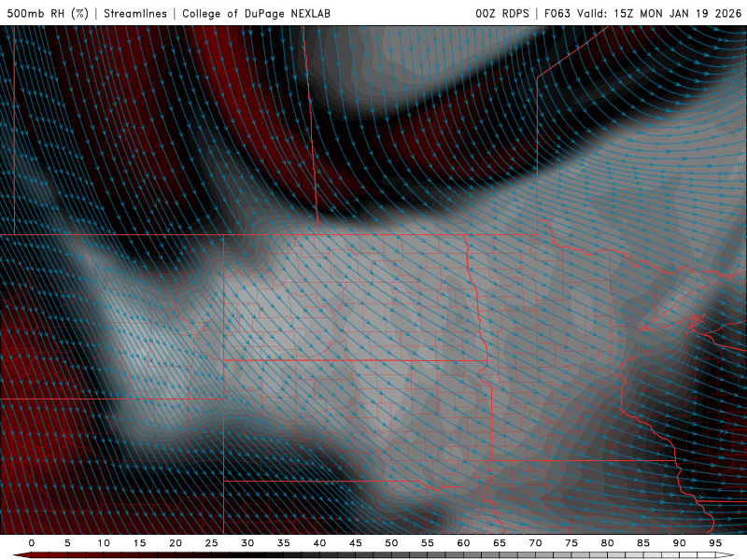
Task: Click the 65 label on the legend
Action: click(500, 543)
